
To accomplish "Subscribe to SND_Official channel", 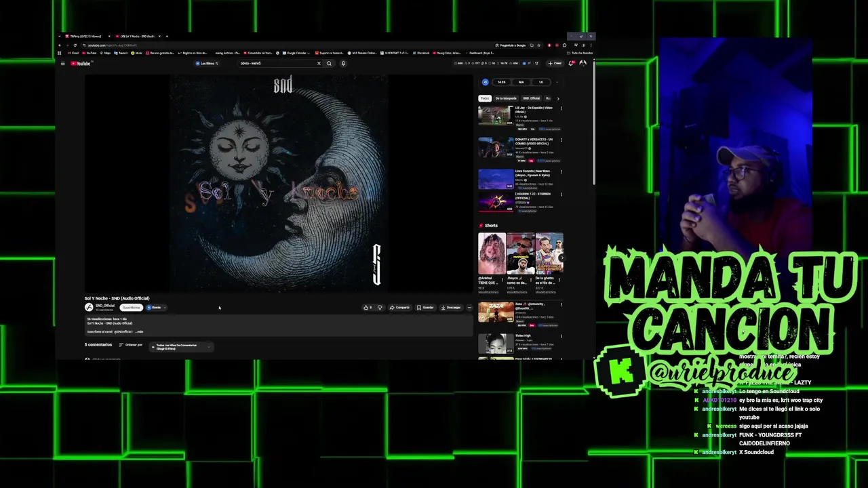I will pos(131,307).
